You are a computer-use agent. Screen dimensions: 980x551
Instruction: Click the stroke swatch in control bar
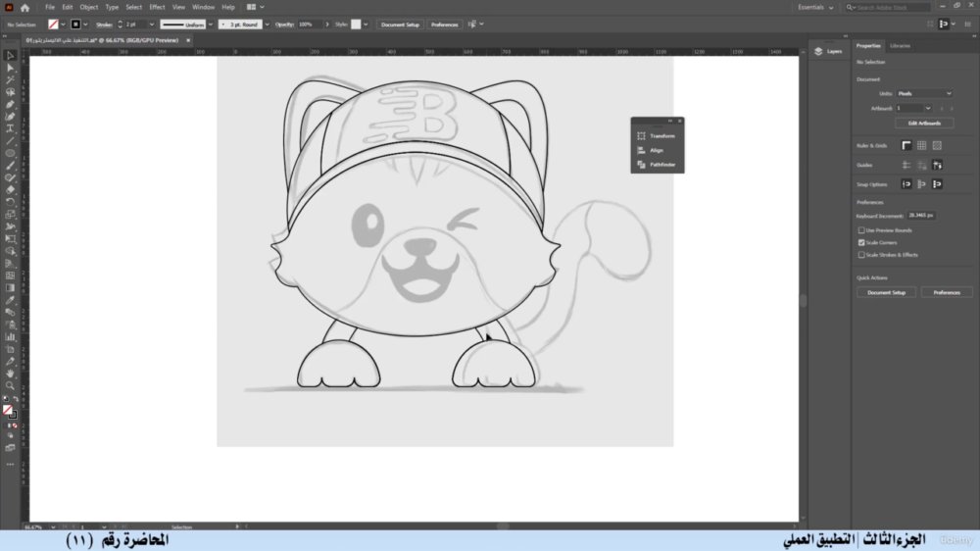75,25
